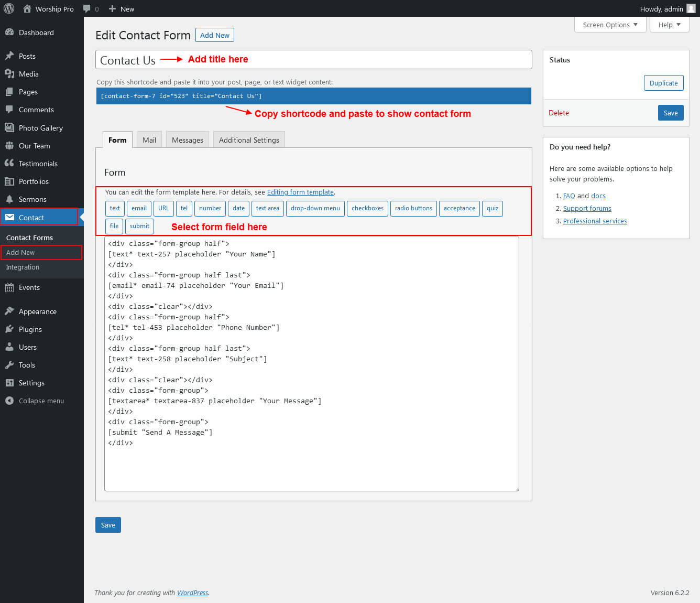700x603 pixels.
Task: Click the Dashboard gauge icon in sidebar
Action: [9, 33]
